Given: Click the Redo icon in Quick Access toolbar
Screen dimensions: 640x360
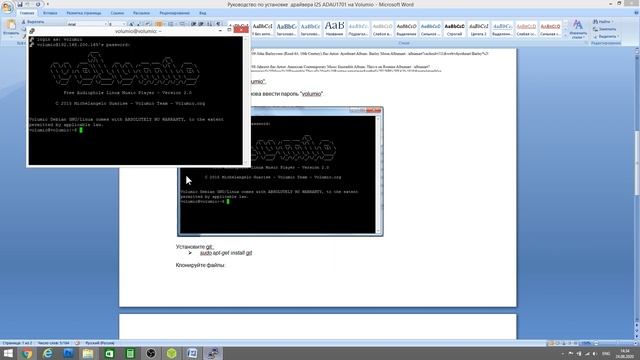Looking at the screenshot, I should (38, 4).
